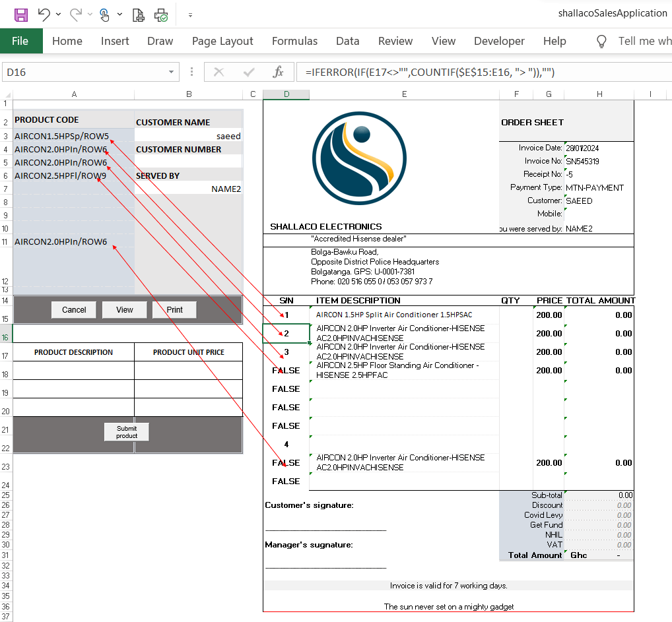
Task: Click AIRCON 2.5HP Floor Standing item description
Action: [404, 370]
